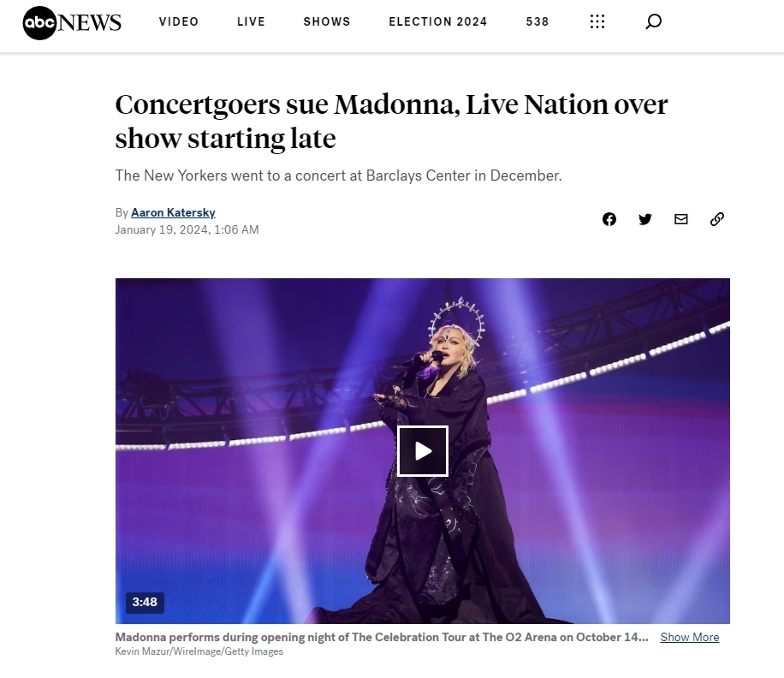Click the Kevin Mazur photo credit line
This screenshot has width=784, height=678.
pos(199,651)
